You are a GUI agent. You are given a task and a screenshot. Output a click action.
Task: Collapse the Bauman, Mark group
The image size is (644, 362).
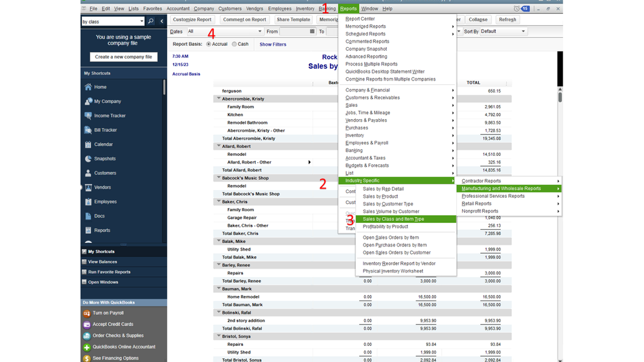pyautogui.click(x=219, y=289)
